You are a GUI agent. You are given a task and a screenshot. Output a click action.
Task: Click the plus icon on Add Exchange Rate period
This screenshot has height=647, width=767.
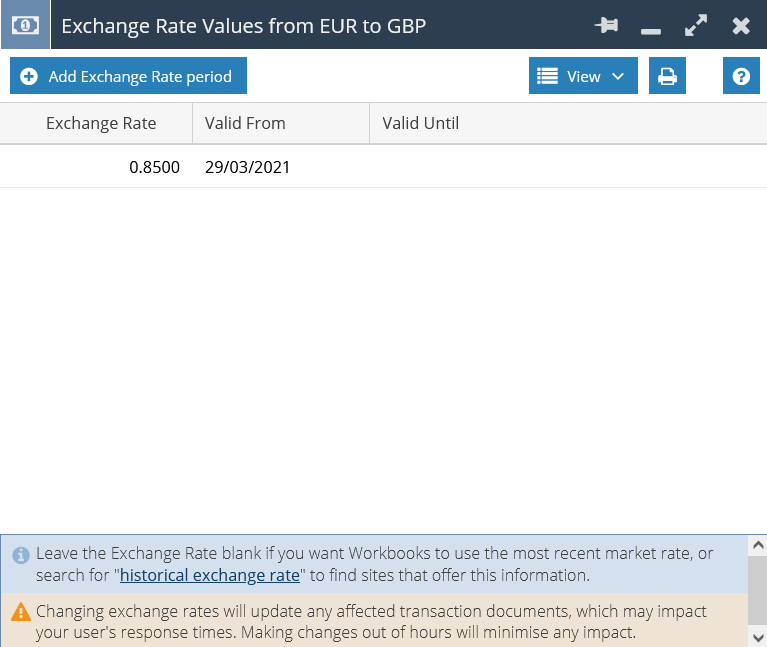pos(29,76)
